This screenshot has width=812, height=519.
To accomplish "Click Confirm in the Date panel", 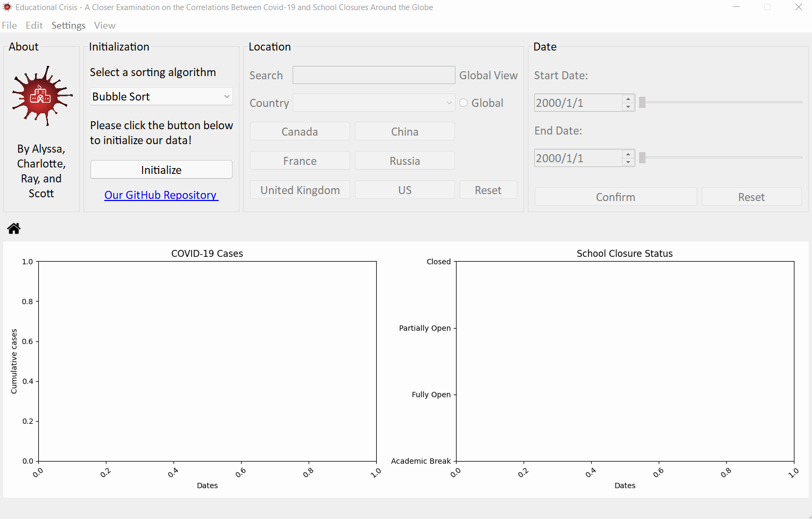I will coord(616,197).
